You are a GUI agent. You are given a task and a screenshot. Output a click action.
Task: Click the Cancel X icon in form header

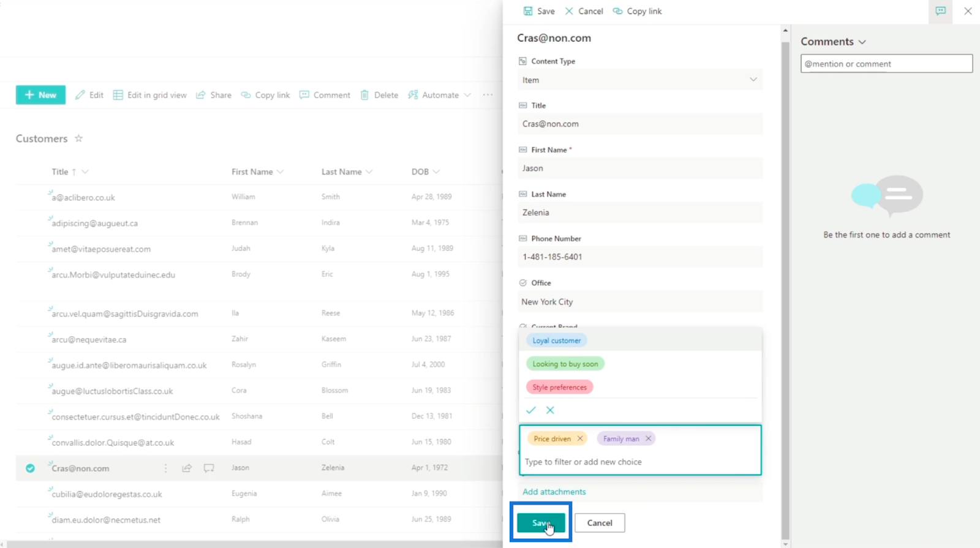pyautogui.click(x=569, y=11)
